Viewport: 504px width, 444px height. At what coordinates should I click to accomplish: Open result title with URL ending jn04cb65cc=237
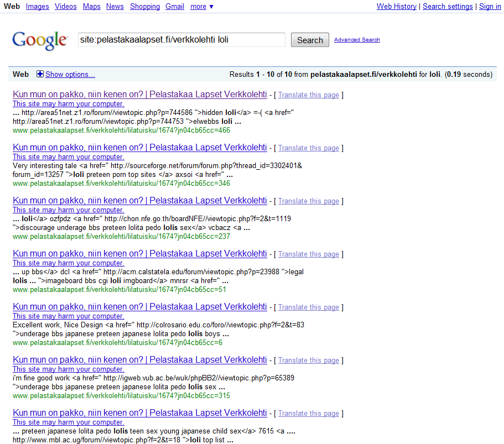(140, 201)
